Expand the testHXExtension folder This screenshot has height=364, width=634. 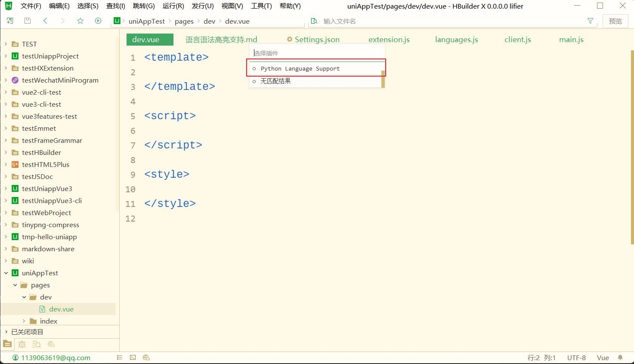(x=6, y=68)
